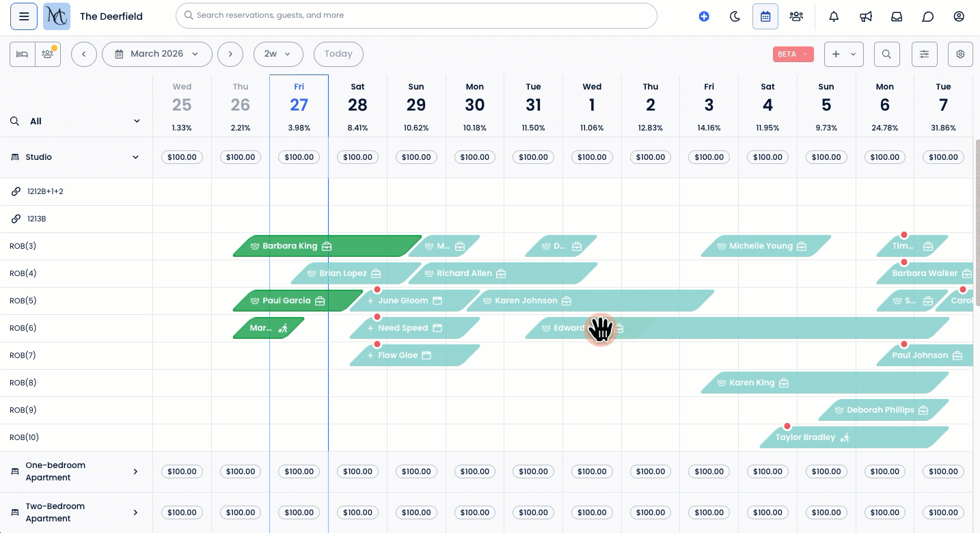Go to next period with right arrow
Image resolution: width=980 pixels, height=533 pixels.
pyautogui.click(x=230, y=54)
